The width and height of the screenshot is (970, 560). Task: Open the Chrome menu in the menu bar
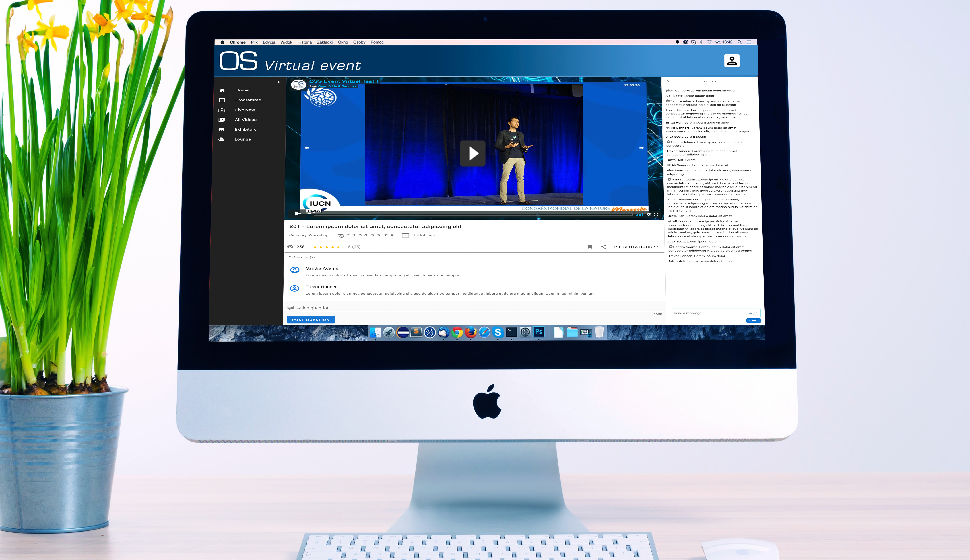[x=238, y=42]
